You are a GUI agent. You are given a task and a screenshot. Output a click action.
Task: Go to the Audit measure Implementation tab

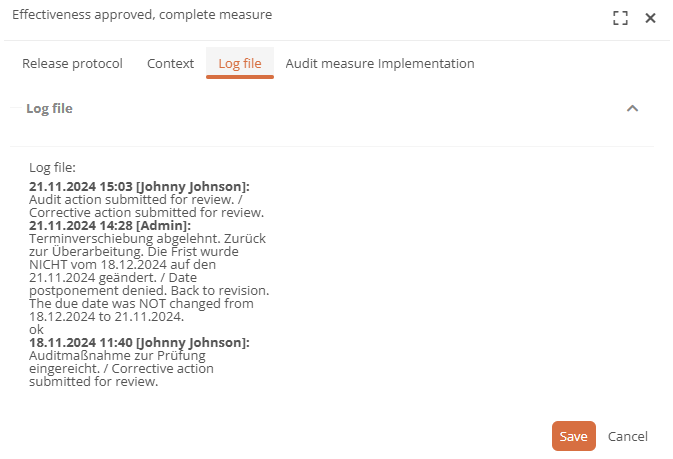[x=380, y=63]
